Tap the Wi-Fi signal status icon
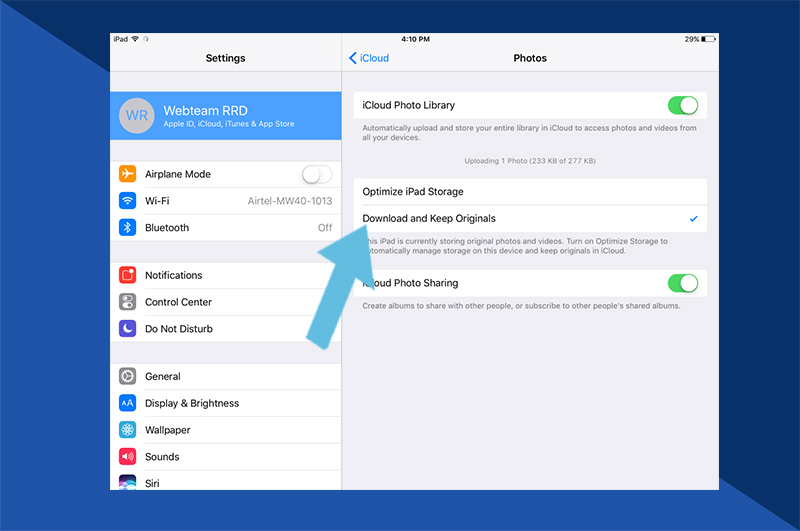 [135, 39]
